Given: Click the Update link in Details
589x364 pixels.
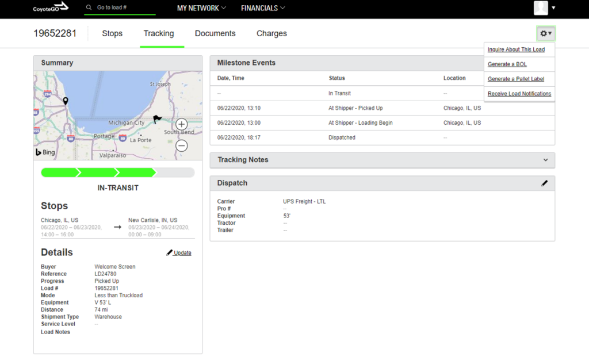Looking at the screenshot, I should tap(182, 253).
